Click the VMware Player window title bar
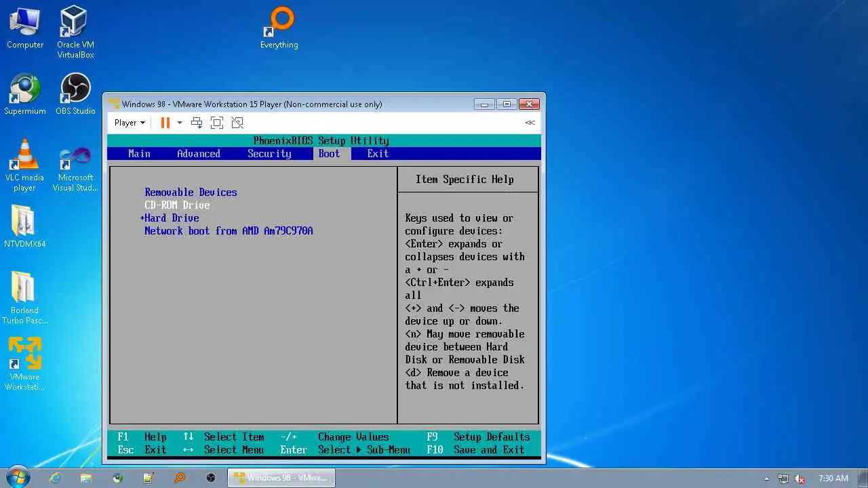This screenshot has width=868, height=488. pyautogui.click(x=292, y=104)
